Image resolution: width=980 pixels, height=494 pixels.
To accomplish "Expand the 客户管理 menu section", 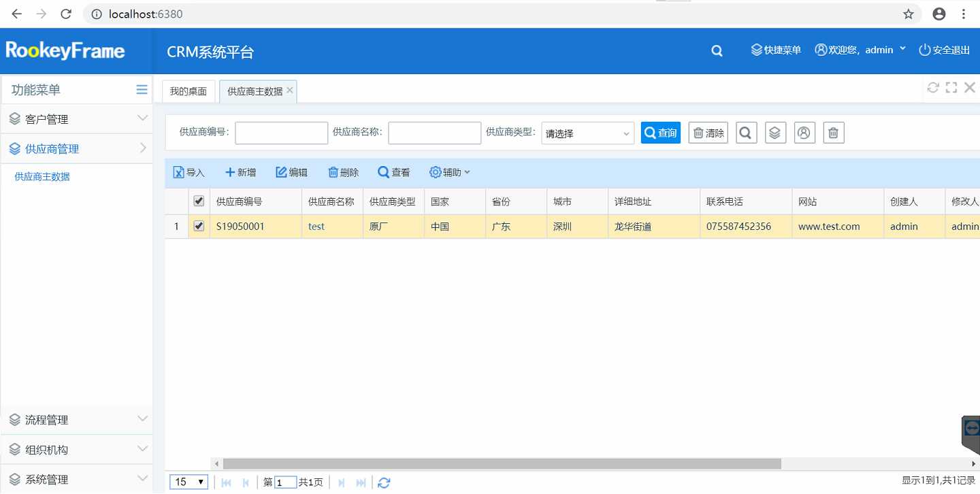I will pyautogui.click(x=76, y=119).
